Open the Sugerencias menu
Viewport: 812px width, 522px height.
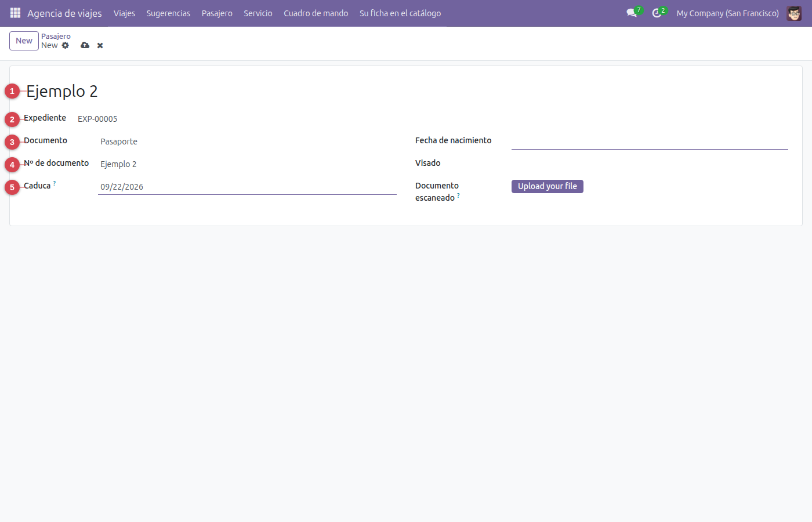pyautogui.click(x=168, y=13)
